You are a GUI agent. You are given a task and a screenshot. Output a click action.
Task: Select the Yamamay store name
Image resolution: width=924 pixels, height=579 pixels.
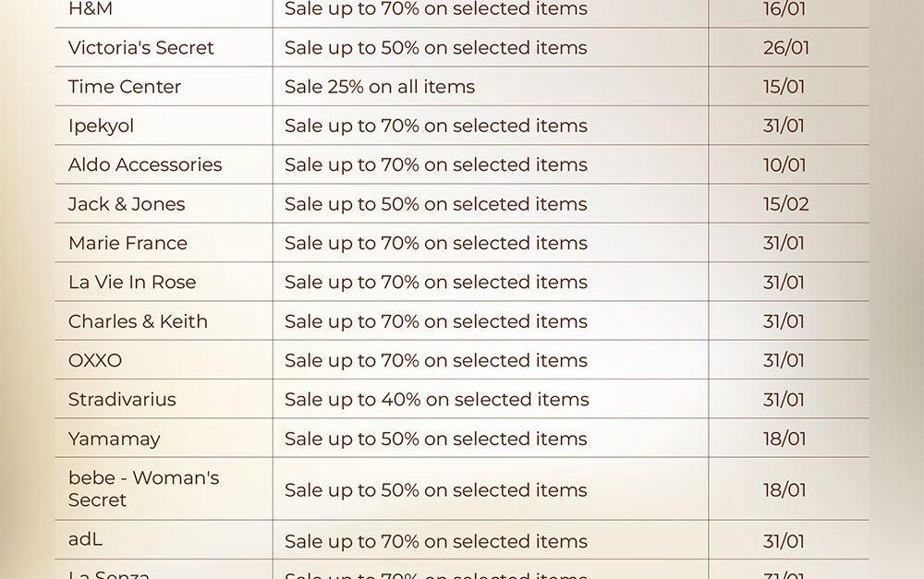click(x=114, y=439)
